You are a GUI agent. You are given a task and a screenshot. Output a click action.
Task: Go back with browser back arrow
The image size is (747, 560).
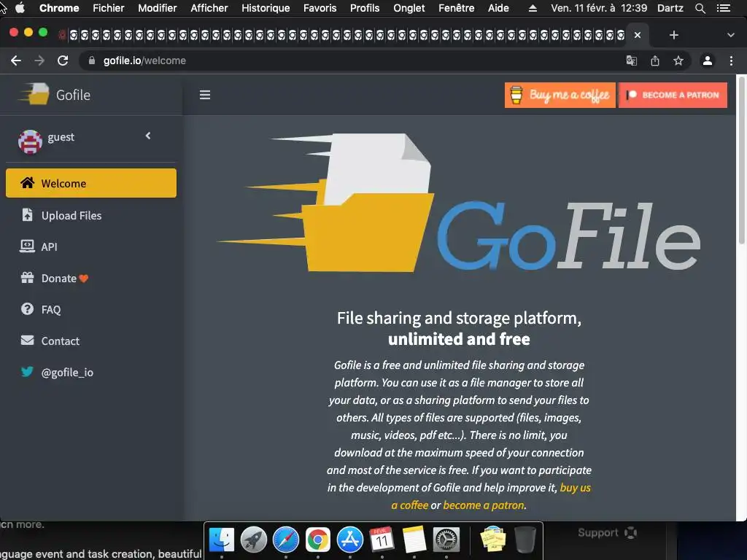coord(16,61)
